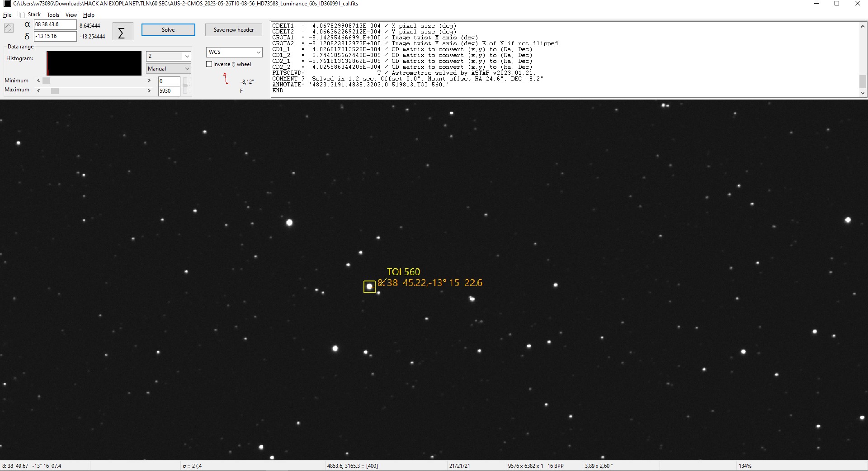This screenshot has width=868, height=471.
Task: Click the FITS header scrollbar up arrow
Action: [x=863, y=26]
